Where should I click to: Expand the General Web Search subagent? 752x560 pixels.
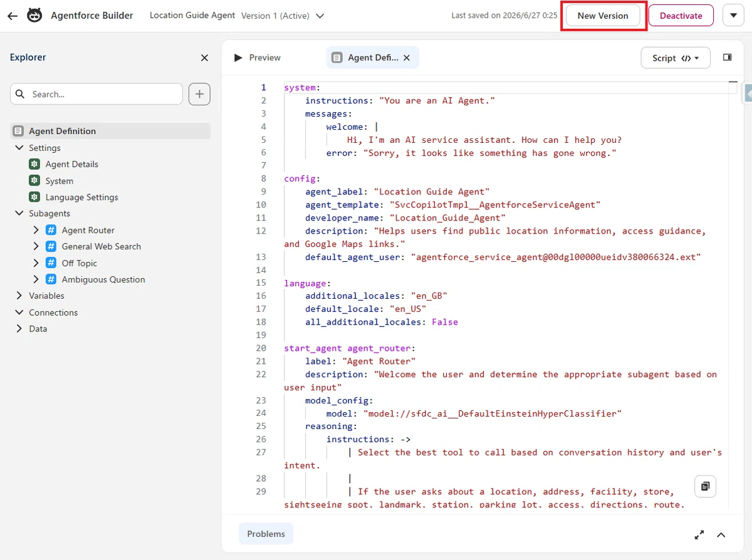click(x=36, y=246)
